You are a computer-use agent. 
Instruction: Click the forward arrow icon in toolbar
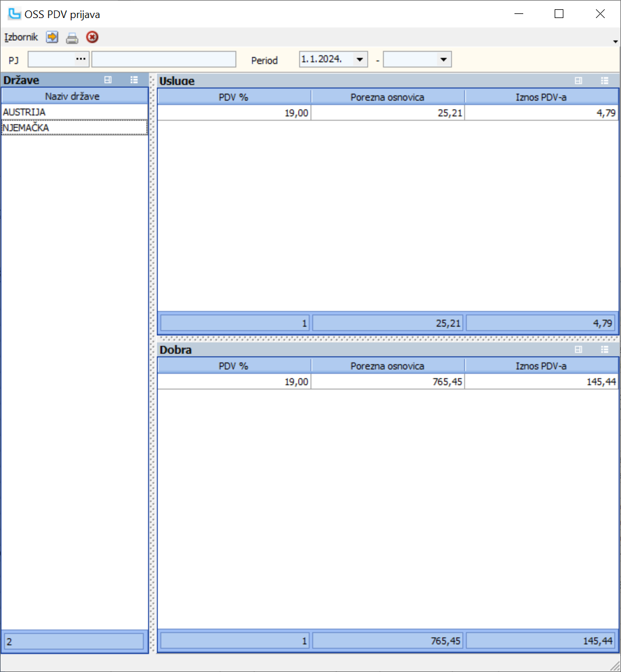tap(52, 37)
